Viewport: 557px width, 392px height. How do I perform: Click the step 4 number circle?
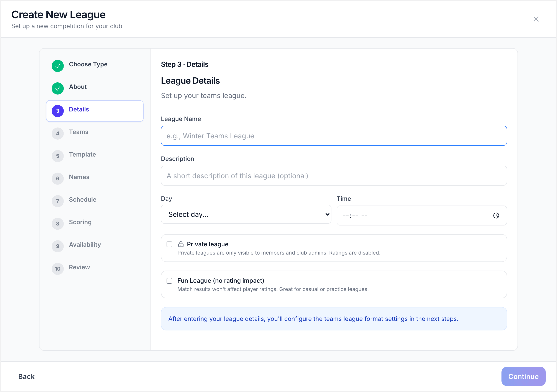click(x=57, y=133)
